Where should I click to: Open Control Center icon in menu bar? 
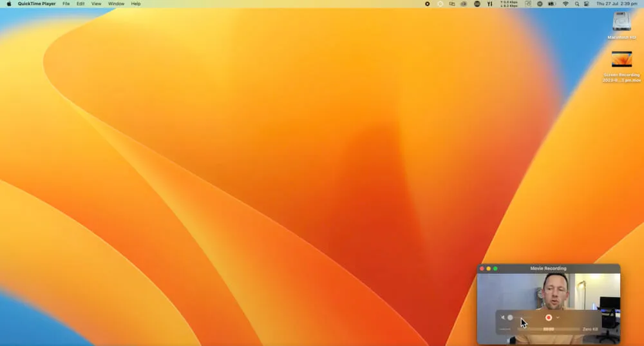(x=586, y=4)
